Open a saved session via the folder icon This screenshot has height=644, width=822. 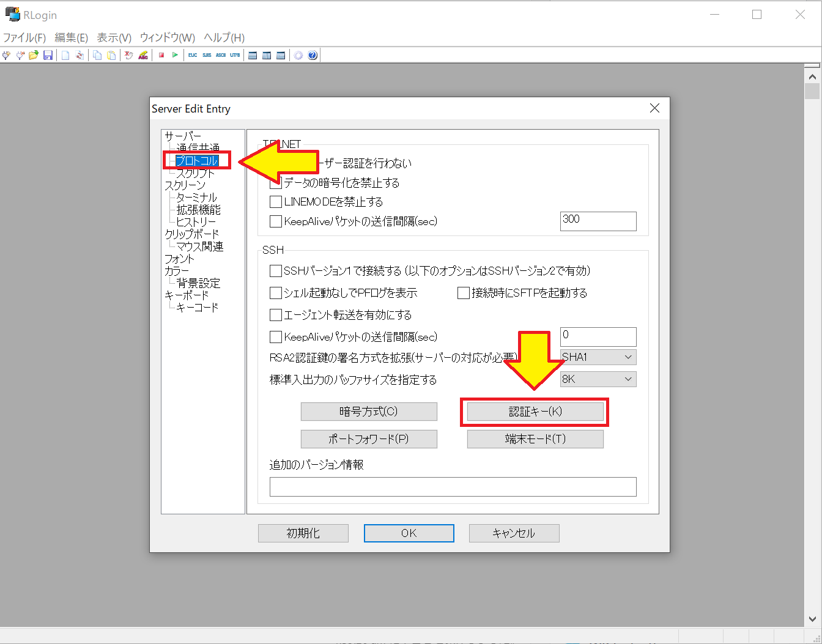(x=34, y=55)
